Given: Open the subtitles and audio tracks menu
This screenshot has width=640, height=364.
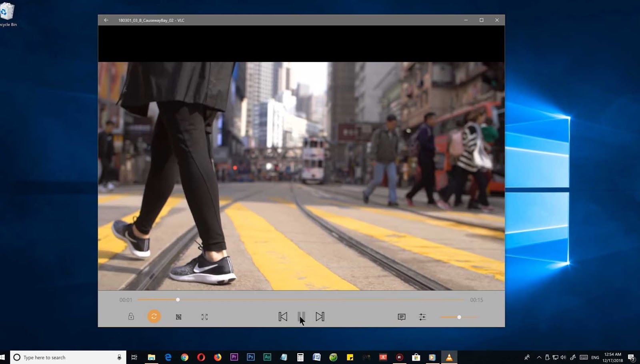Looking at the screenshot, I should click(402, 317).
